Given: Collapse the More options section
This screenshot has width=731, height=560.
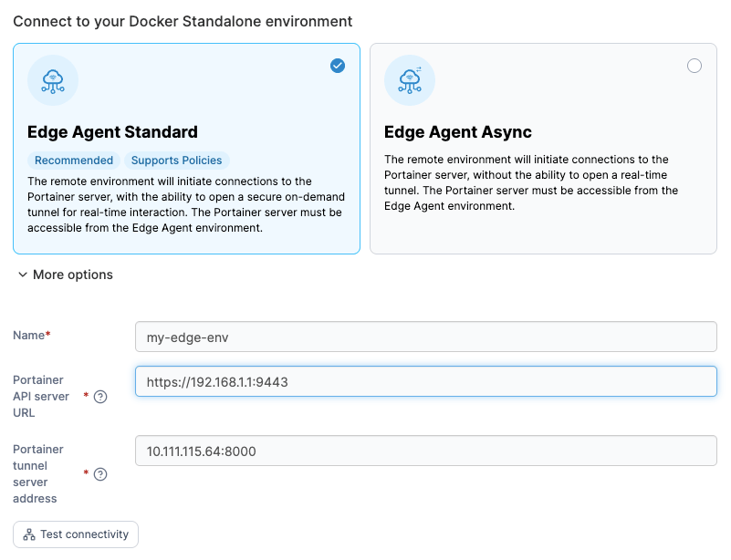Looking at the screenshot, I should [x=66, y=275].
